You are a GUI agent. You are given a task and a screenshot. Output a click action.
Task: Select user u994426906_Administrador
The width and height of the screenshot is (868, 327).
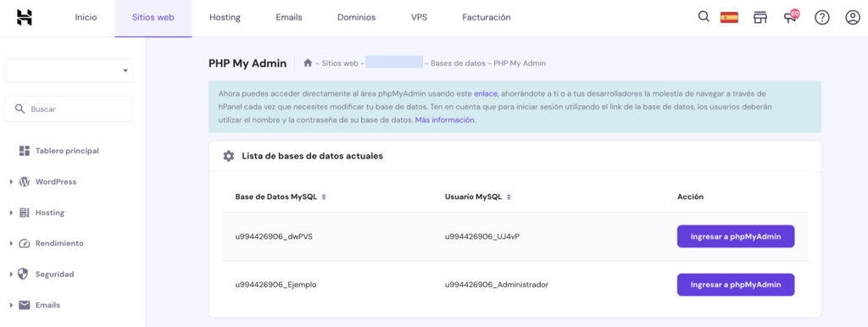tap(497, 285)
